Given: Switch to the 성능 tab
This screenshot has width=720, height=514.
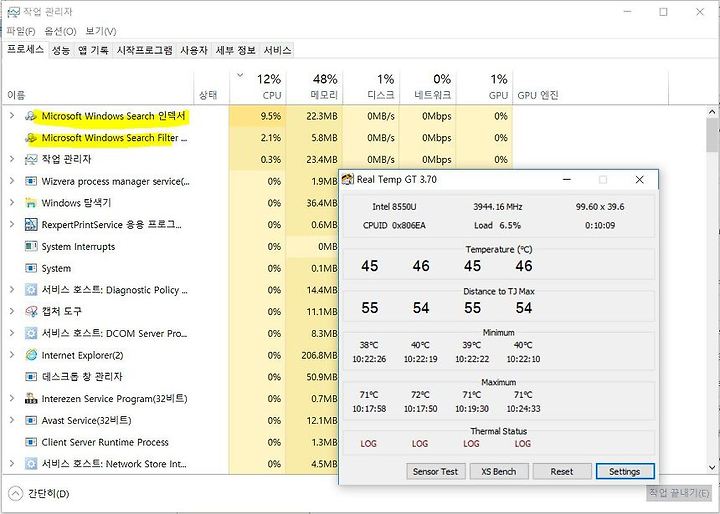Looking at the screenshot, I should [x=61, y=50].
